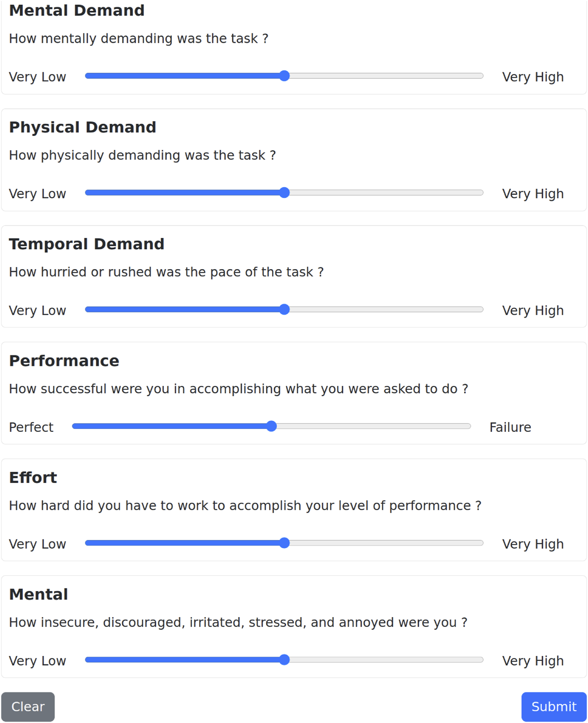Select the Temporal Demand slider handle

pos(284,309)
